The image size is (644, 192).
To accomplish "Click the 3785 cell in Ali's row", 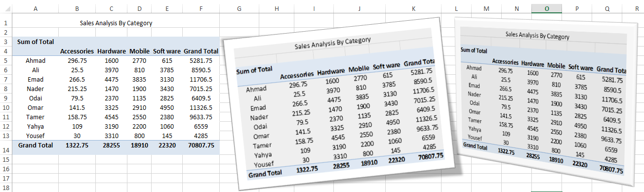I will [166, 70].
